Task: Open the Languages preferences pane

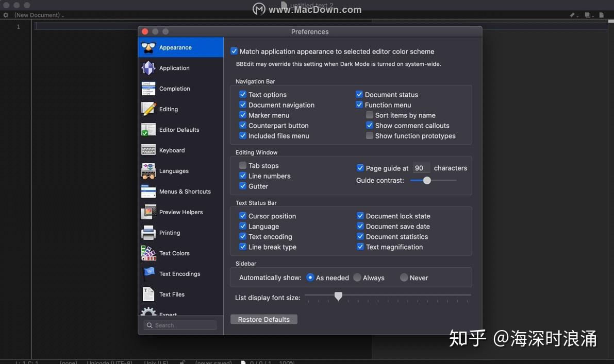Action: 173,170
